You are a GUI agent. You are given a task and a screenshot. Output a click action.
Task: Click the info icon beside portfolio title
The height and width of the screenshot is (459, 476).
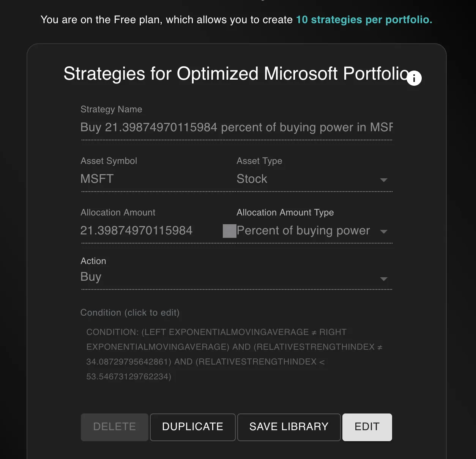click(x=414, y=78)
